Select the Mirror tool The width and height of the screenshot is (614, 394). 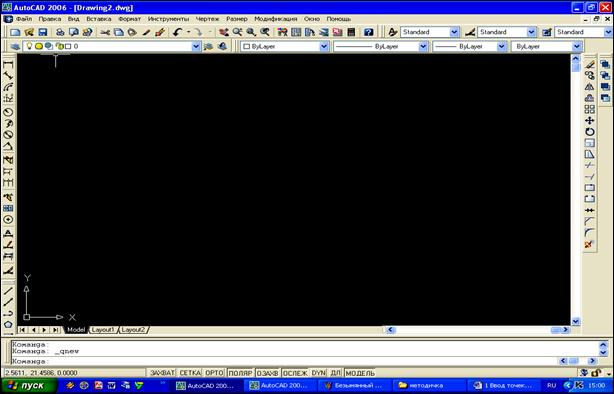click(589, 87)
